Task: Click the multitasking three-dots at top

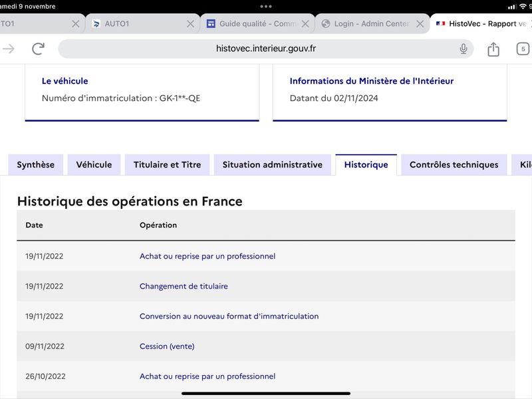Action: click(265, 7)
